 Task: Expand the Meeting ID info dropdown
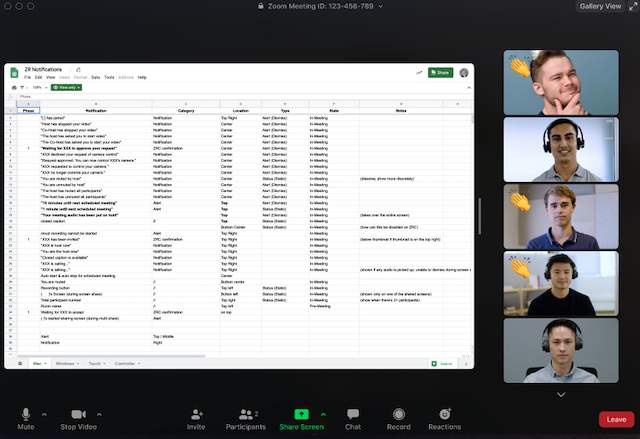coord(381,7)
